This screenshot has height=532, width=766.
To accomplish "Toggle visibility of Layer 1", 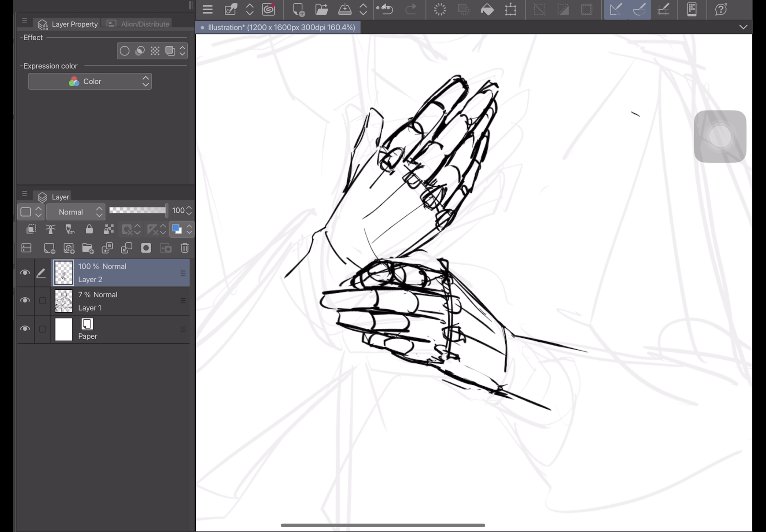I will coord(25,301).
